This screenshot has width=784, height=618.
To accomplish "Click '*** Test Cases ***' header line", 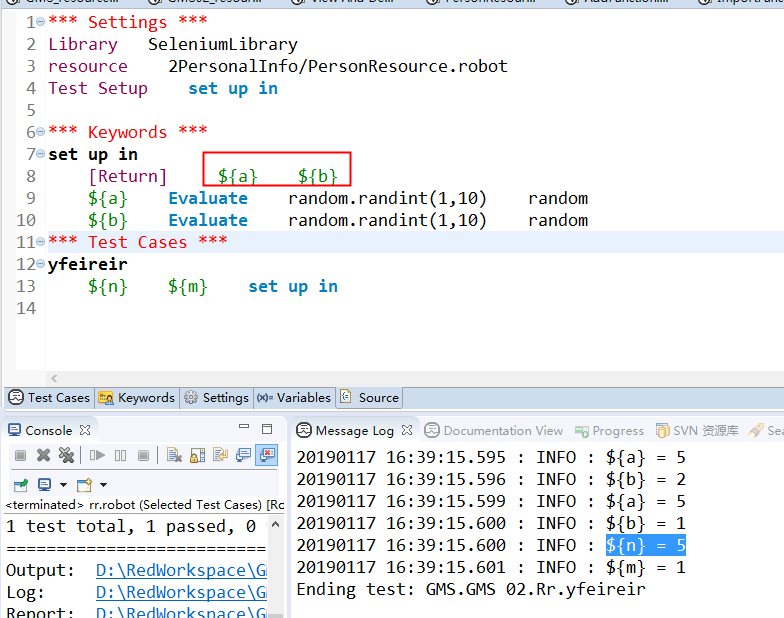I will point(138,242).
